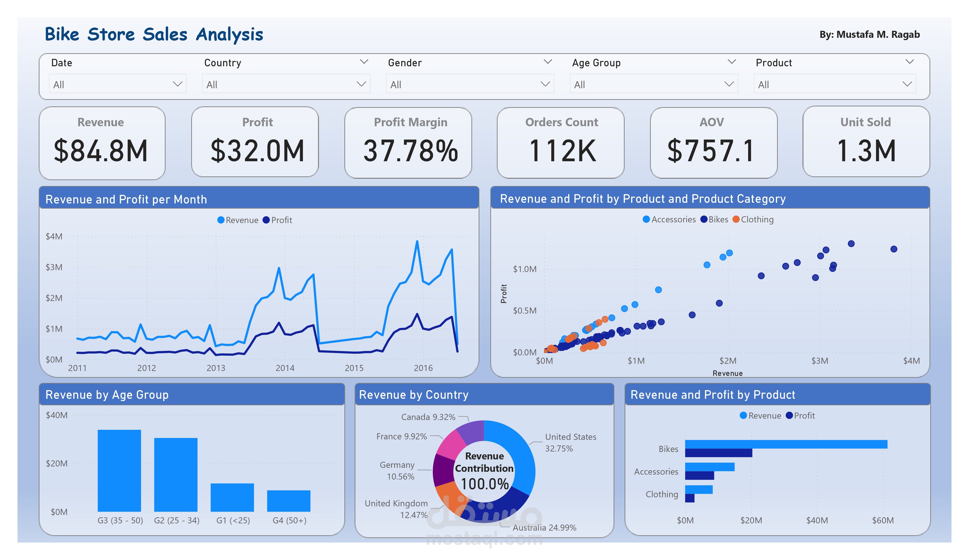Click the Product and Product Category chart title
This screenshot has width=969, height=560.
643,199
